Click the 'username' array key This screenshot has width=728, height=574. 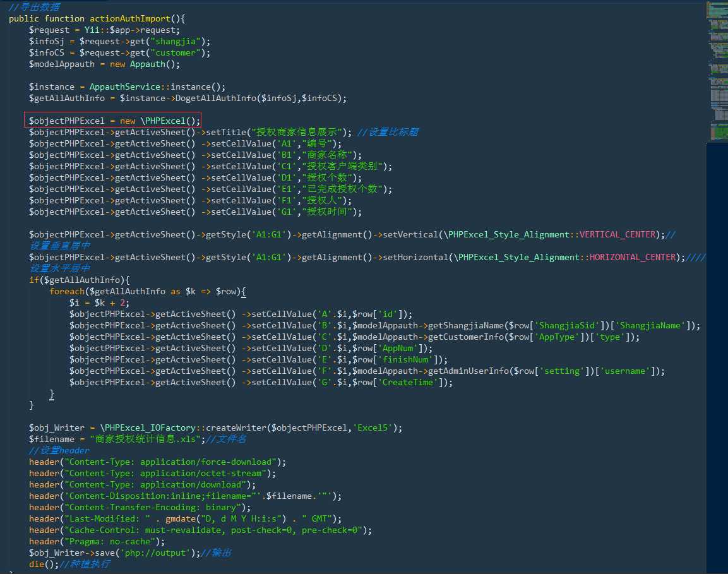pyautogui.click(x=627, y=371)
